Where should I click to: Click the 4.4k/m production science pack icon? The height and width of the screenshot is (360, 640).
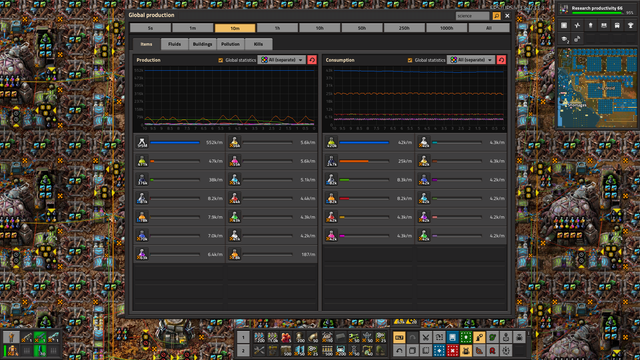(x=235, y=198)
